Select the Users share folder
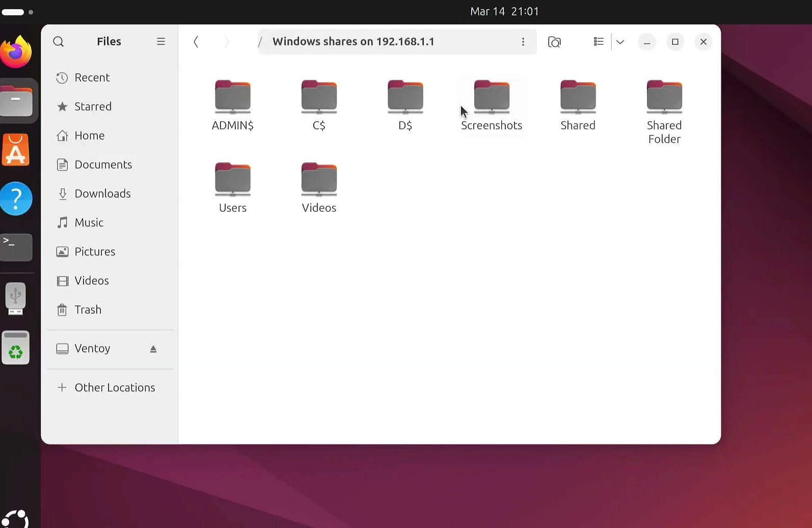Screen dimensions: 812x528 233,188
